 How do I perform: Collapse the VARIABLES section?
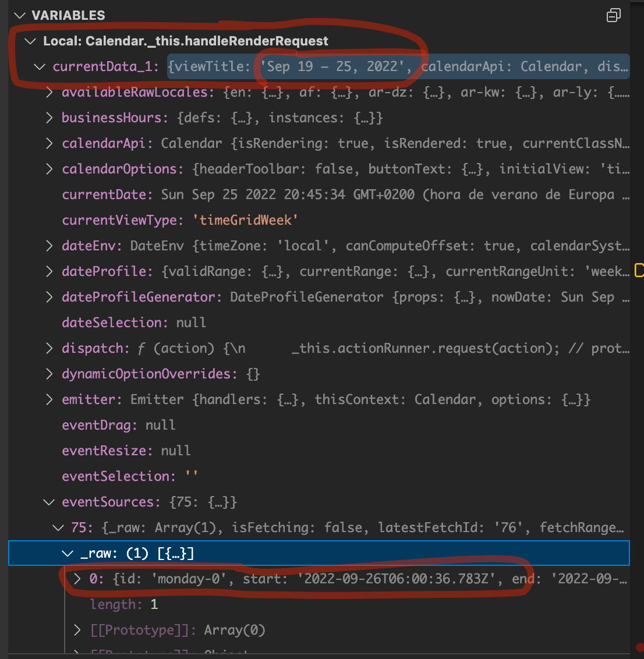point(20,15)
